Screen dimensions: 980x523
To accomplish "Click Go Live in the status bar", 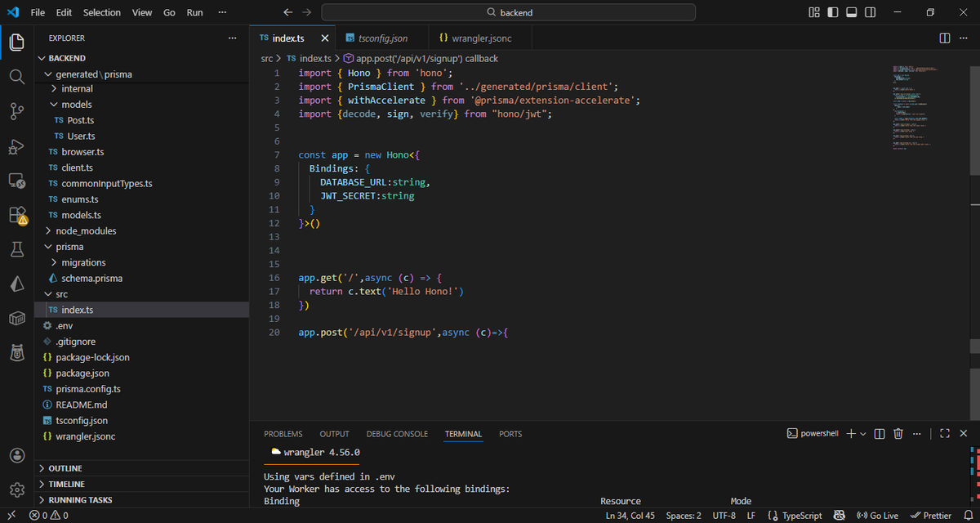I will click(x=877, y=516).
